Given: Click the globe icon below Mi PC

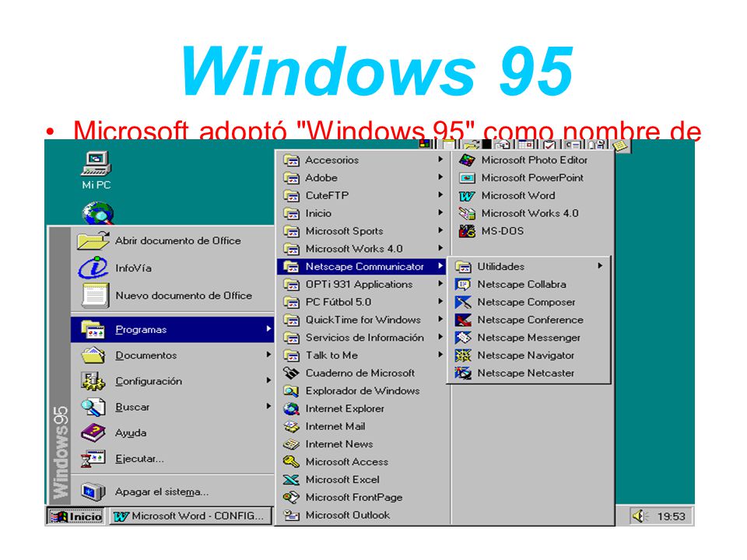Looking at the screenshot, I should click(98, 213).
